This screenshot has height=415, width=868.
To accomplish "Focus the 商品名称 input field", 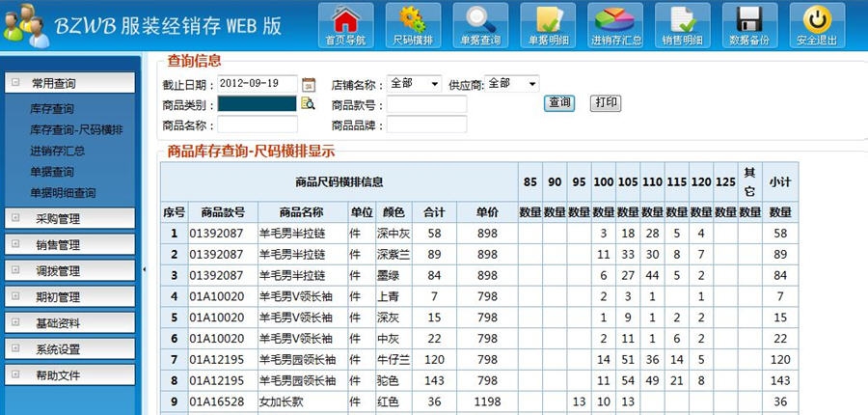I will 258,124.
